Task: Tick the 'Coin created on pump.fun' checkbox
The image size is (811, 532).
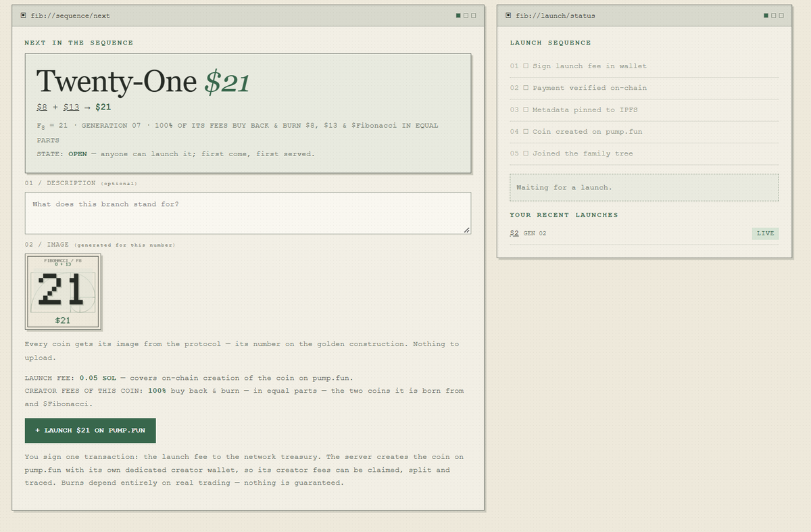Action: point(526,132)
